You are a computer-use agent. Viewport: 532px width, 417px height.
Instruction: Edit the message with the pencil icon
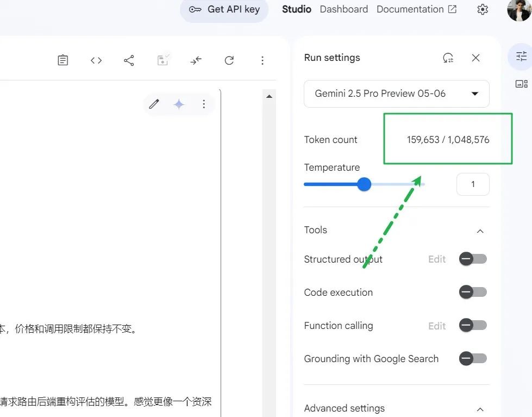[x=154, y=104]
